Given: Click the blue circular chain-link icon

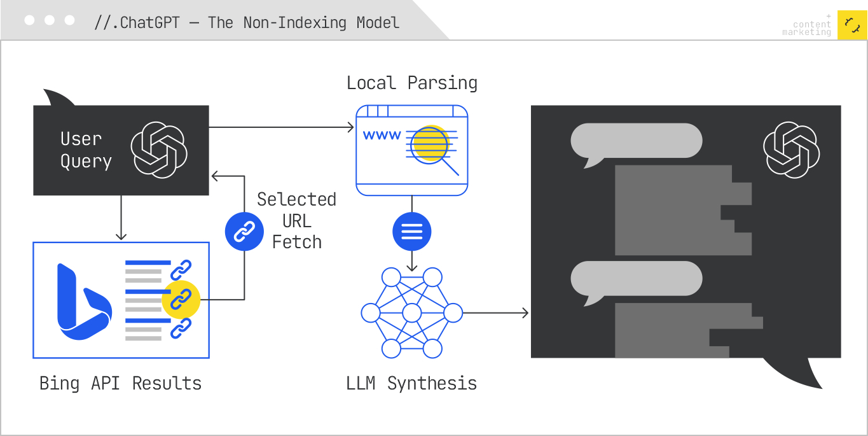Looking at the screenshot, I should [244, 231].
